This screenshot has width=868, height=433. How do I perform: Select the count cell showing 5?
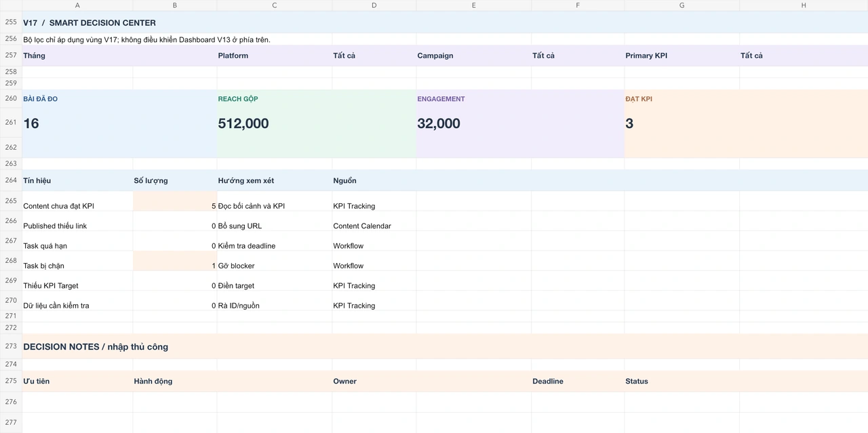pyautogui.click(x=175, y=201)
